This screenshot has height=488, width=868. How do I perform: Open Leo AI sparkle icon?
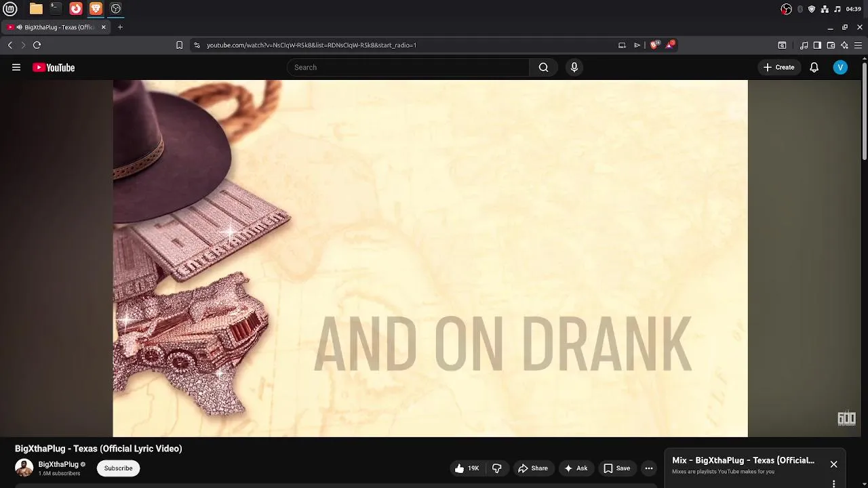tap(844, 45)
